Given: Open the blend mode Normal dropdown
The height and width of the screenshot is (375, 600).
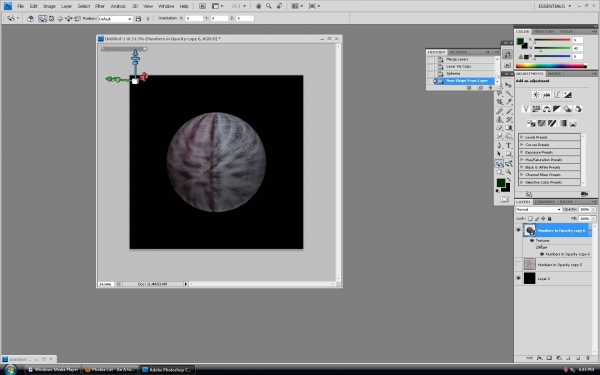Looking at the screenshot, I should (x=538, y=210).
